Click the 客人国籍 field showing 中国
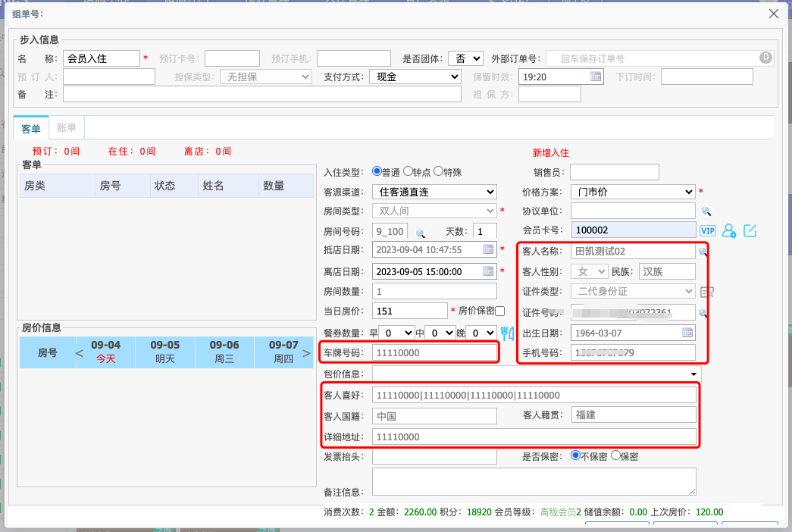 pyautogui.click(x=434, y=416)
